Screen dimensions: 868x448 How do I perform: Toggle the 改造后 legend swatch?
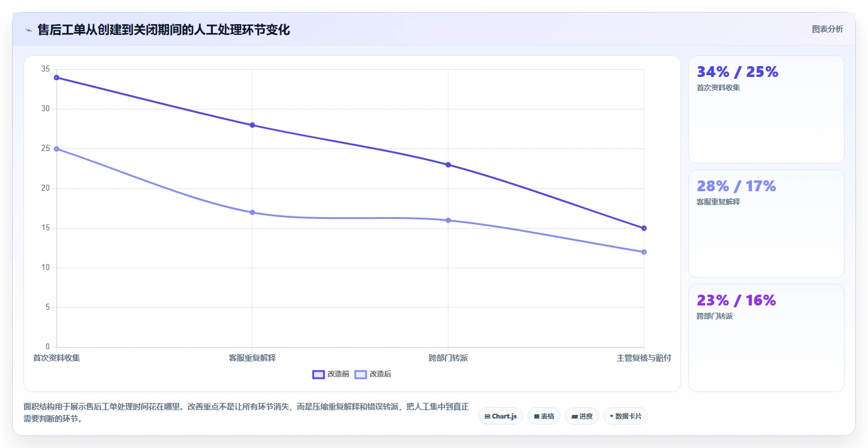point(361,374)
